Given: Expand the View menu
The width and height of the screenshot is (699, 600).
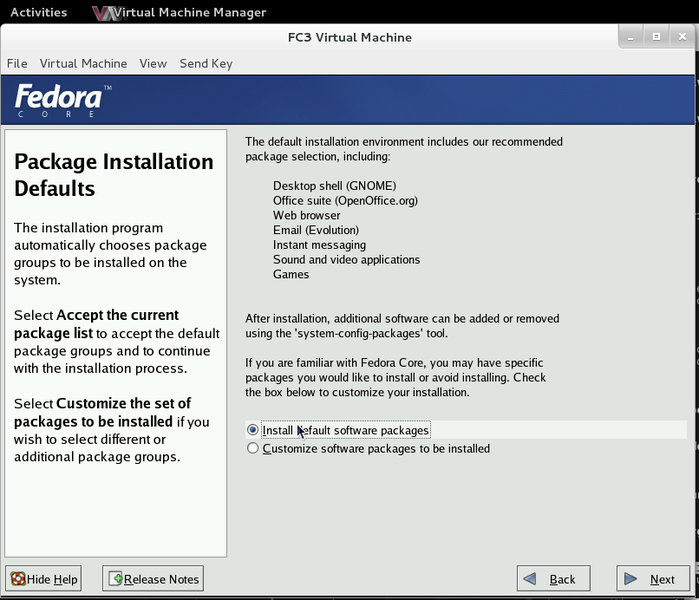Looking at the screenshot, I should point(153,63).
